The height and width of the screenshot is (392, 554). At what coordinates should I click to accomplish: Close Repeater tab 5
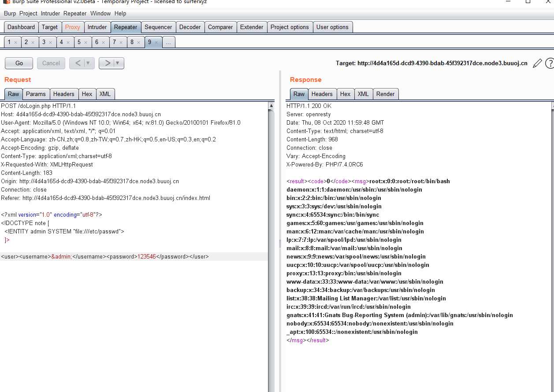tap(86, 42)
